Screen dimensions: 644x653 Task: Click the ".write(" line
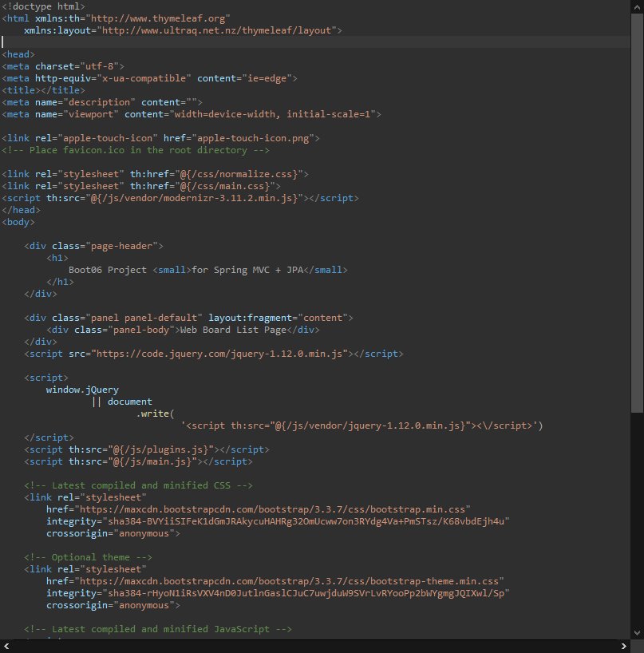click(x=156, y=414)
